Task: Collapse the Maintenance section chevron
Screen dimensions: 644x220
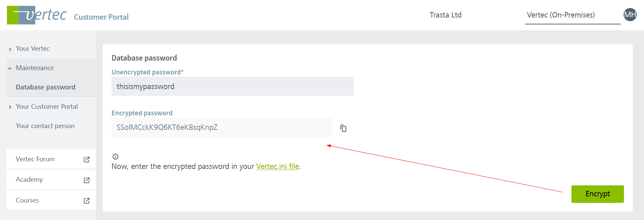Action: (10, 68)
